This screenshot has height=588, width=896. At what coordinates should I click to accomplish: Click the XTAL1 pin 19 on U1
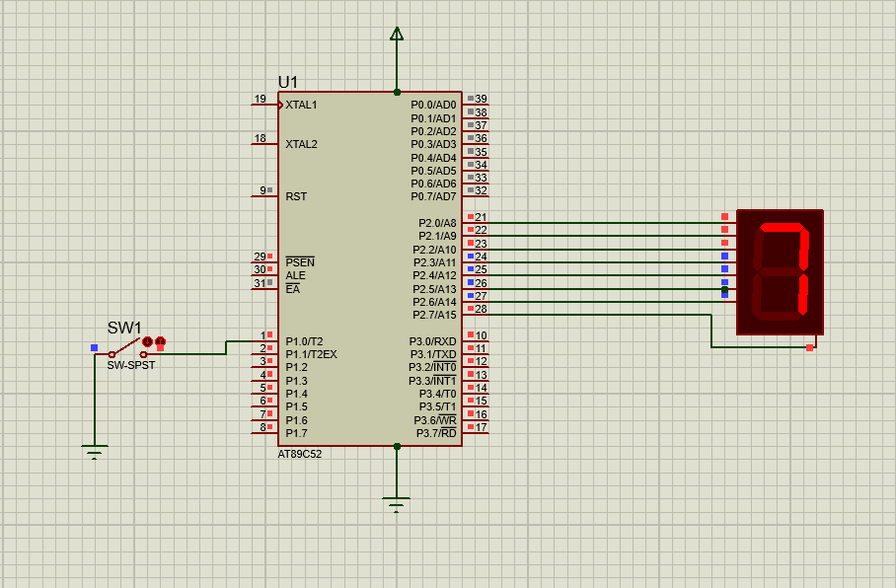[263, 105]
